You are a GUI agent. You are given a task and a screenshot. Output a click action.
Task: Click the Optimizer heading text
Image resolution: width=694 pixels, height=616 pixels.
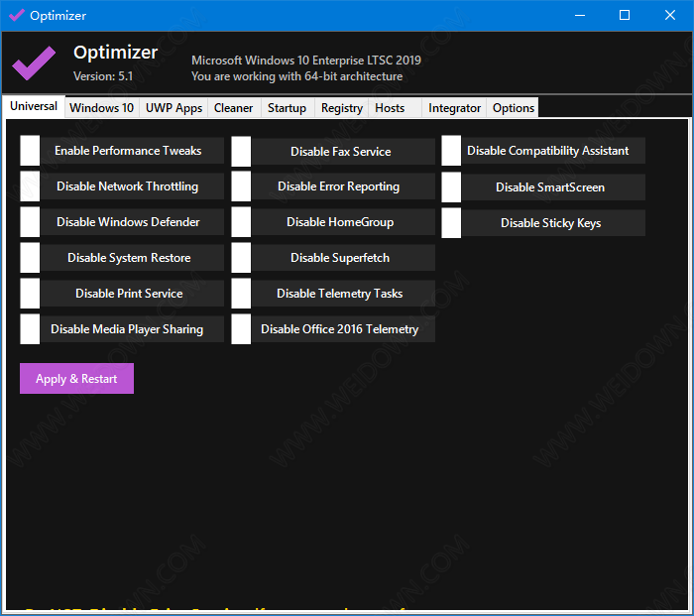pos(116,53)
